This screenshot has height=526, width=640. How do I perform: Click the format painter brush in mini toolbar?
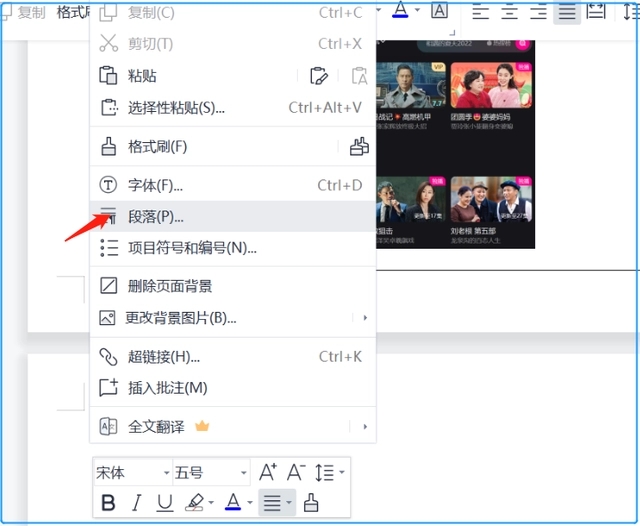pos(311,503)
